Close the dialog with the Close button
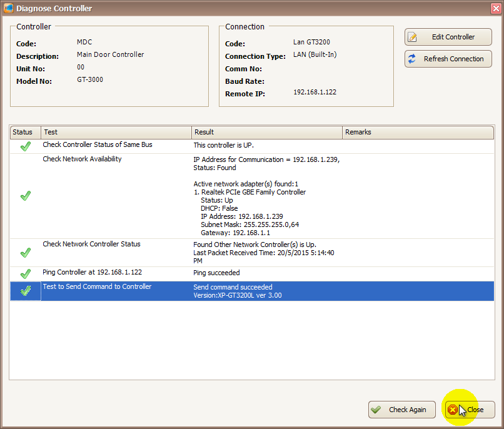This screenshot has height=429, width=504. 470,410
